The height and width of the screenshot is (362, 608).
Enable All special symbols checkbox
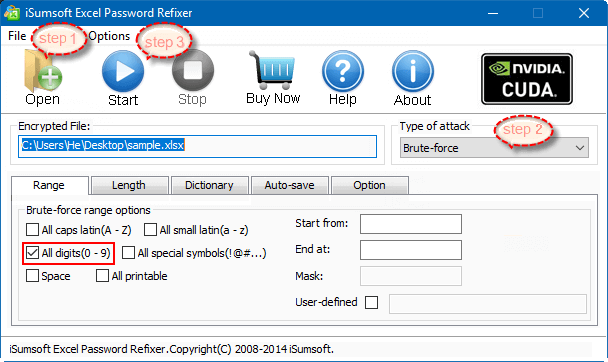(128, 253)
